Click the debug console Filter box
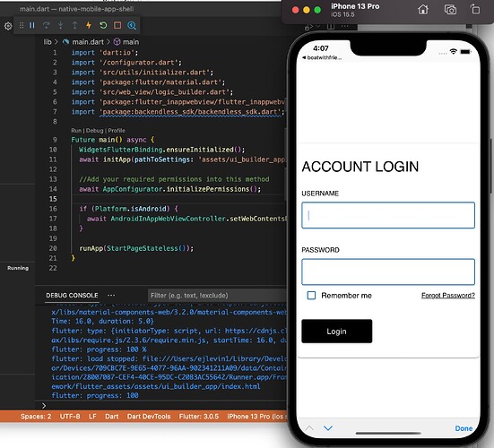 coord(217,296)
